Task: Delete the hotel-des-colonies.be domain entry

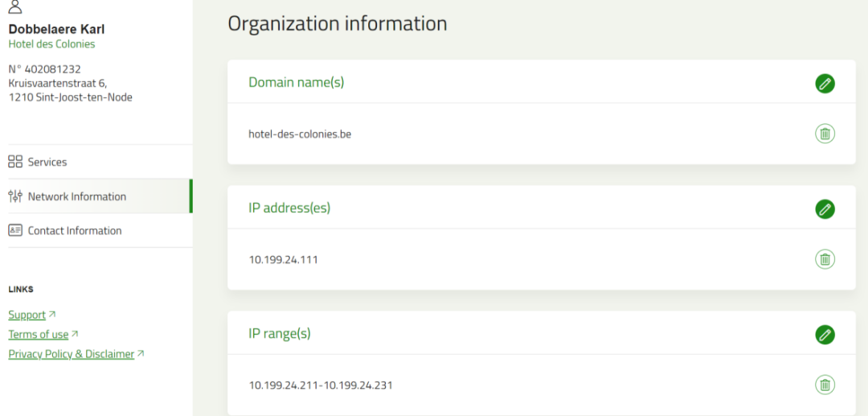Action: [x=825, y=134]
